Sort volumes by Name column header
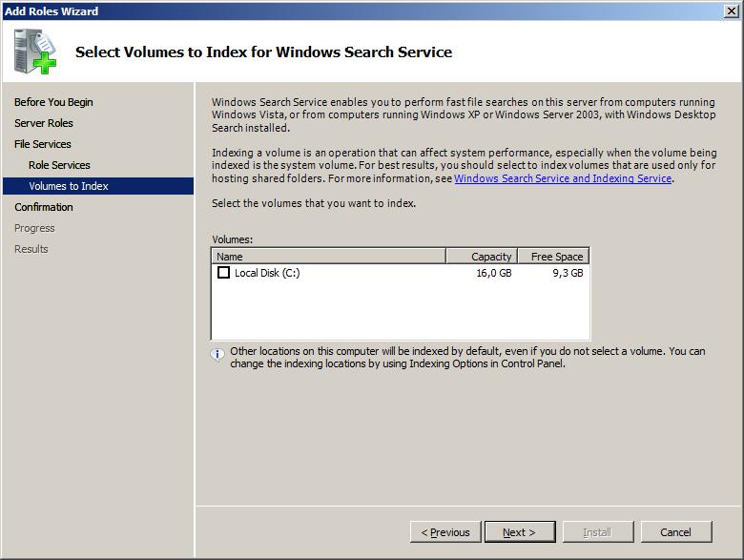Screen dimensions: 744x560 click(x=328, y=257)
